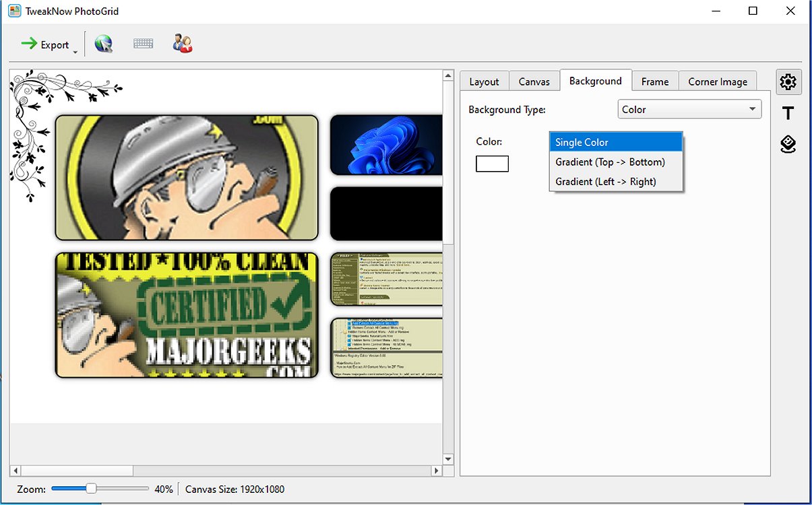Image resolution: width=812 pixels, height=505 pixels.
Task: Click the Zoom slider handle
Action: point(91,488)
